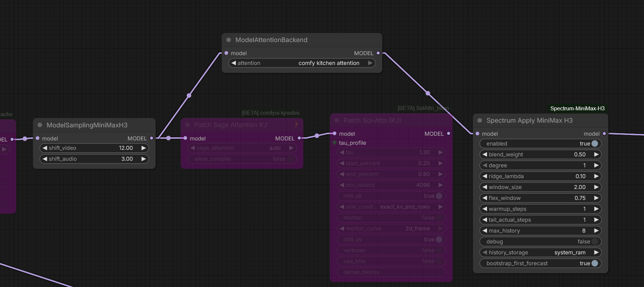Click the ModelAttentionBackend node title

(x=271, y=40)
